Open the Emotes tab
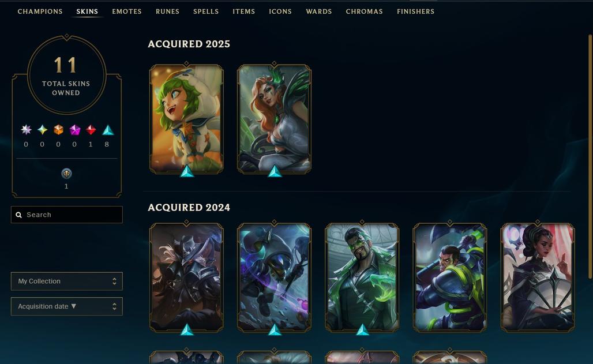The image size is (593, 364). [127, 12]
